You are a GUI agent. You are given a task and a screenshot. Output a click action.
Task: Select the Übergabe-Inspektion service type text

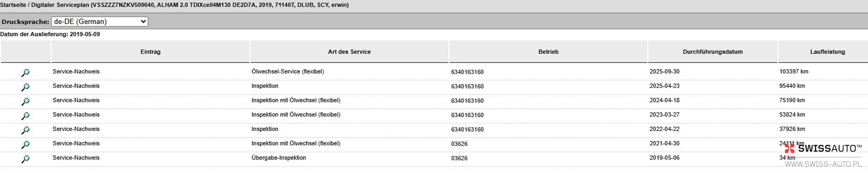[279, 158]
